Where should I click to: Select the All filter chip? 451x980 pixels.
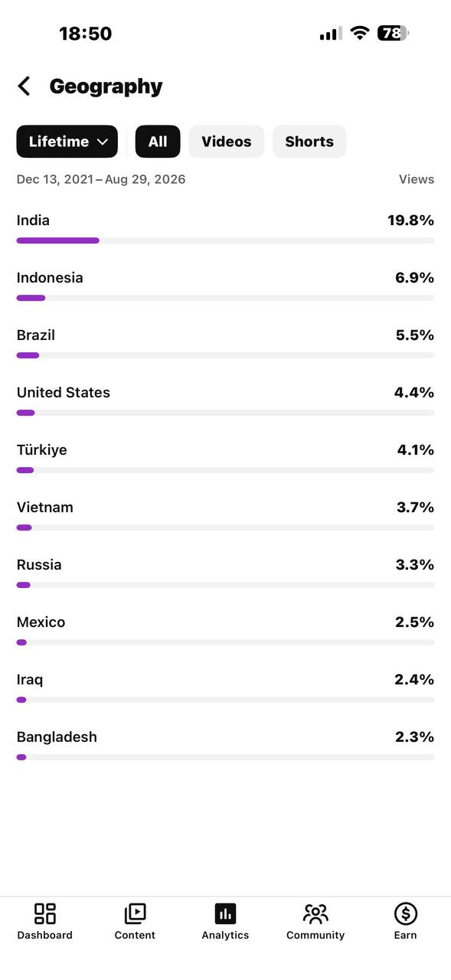[x=158, y=142]
